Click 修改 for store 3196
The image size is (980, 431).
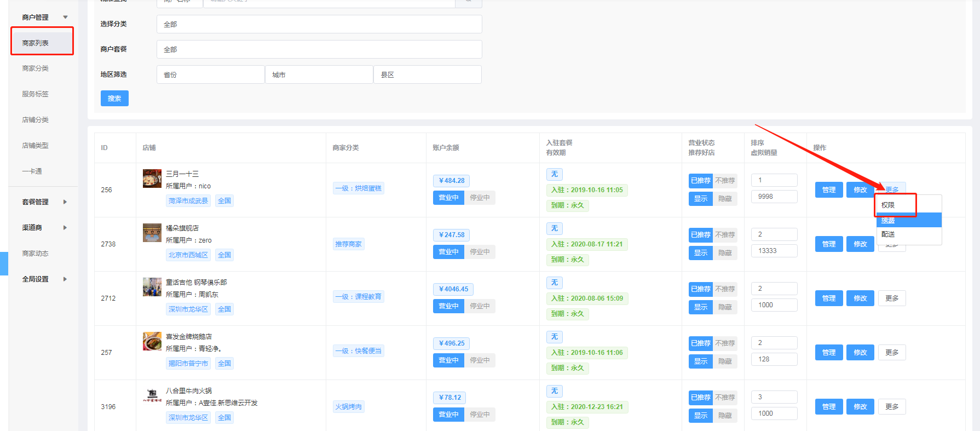(x=860, y=407)
